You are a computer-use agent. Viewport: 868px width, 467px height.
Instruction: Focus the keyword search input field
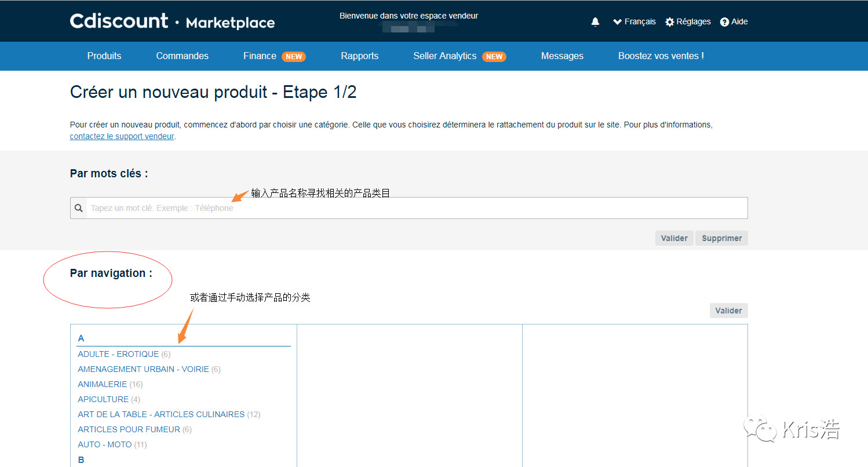[x=417, y=208]
